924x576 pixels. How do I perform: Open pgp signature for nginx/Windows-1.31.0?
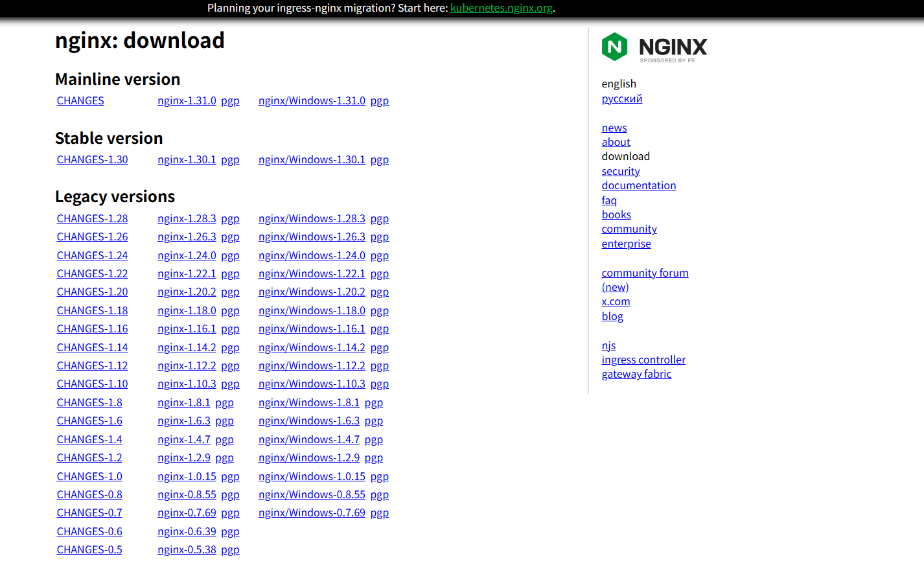coord(380,100)
